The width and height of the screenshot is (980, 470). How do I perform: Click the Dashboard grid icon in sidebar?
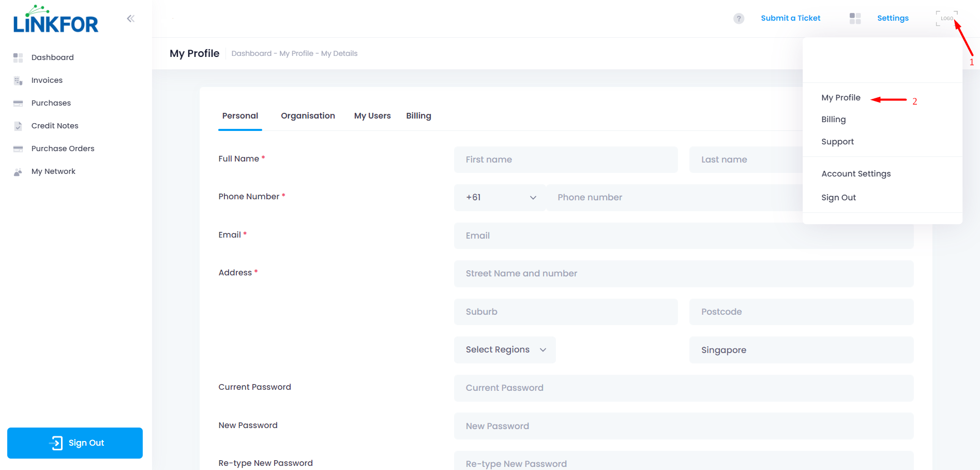18,57
